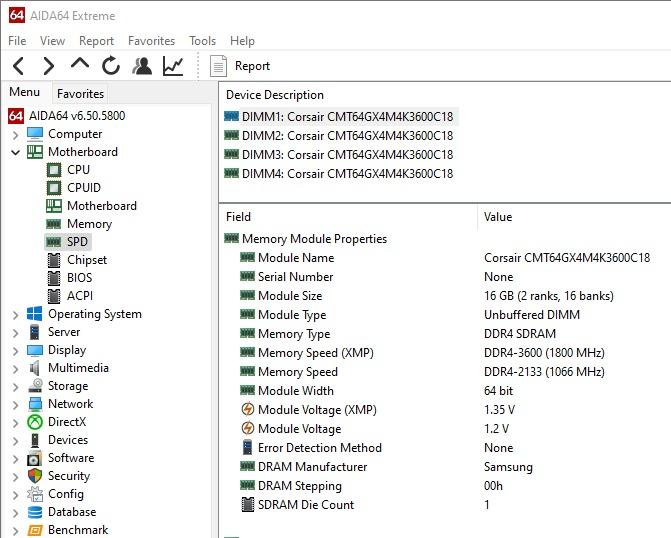Click the Computer monitor icon
Viewport: 671px width, 538px height.
click(35, 134)
